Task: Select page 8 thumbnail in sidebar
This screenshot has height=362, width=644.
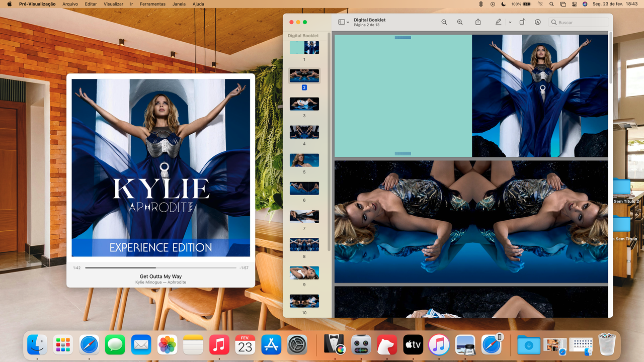Action: click(304, 245)
